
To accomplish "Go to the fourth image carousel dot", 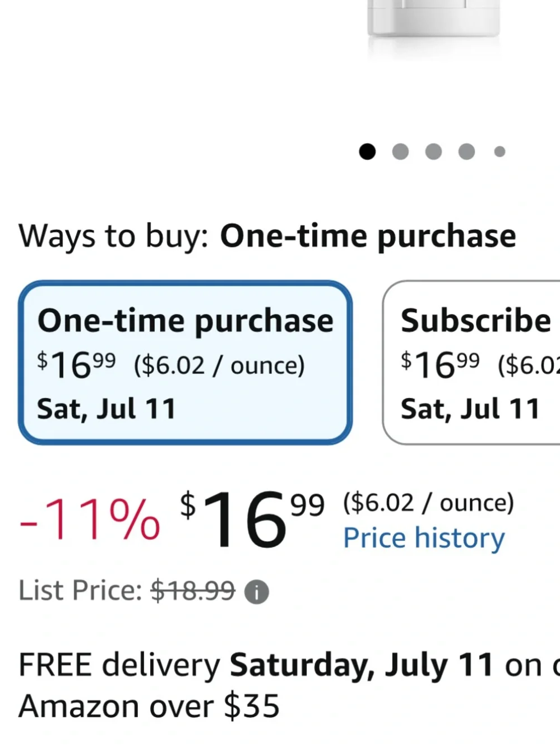I will tap(466, 151).
